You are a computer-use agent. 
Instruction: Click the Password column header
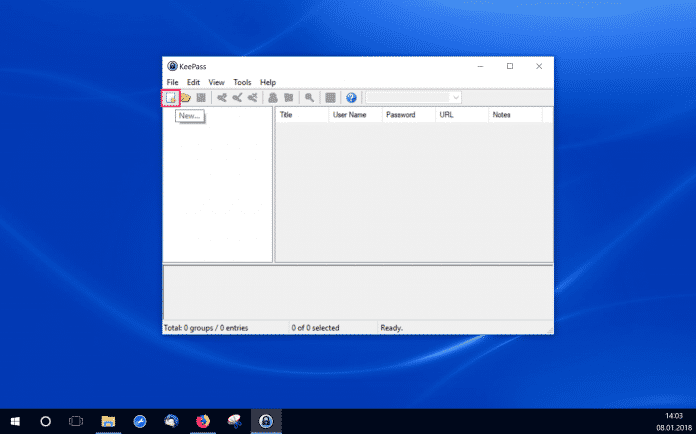(x=407, y=115)
